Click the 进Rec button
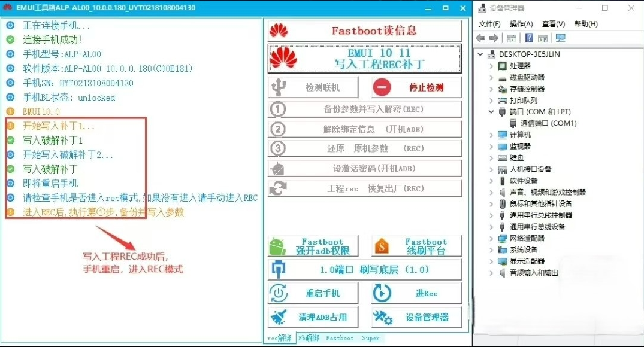This screenshot has width=644, height=347. tap(416, 293)
